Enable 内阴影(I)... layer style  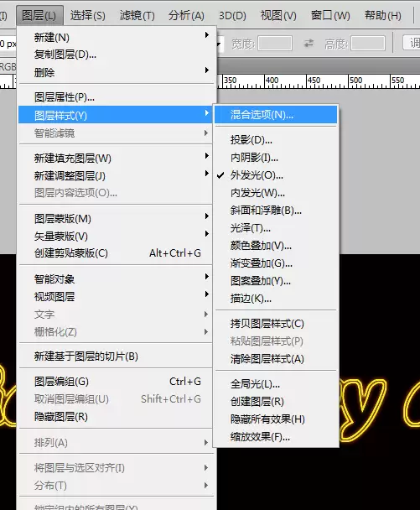click(x=276, y=158)
